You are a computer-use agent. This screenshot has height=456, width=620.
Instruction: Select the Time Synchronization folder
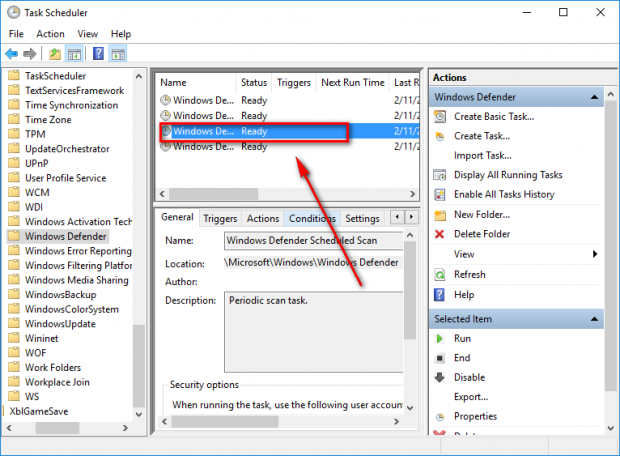72,105
